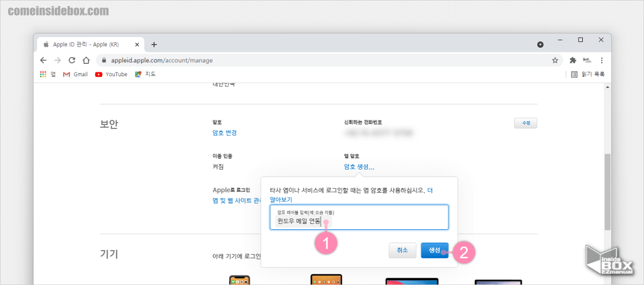
Task: Open Chrome three-dot menu
Action: [x=601, y=60]
